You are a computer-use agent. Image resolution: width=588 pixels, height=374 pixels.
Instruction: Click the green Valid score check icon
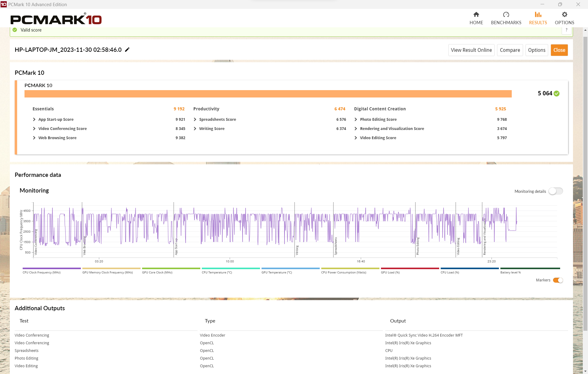click(x=15, y=30)
